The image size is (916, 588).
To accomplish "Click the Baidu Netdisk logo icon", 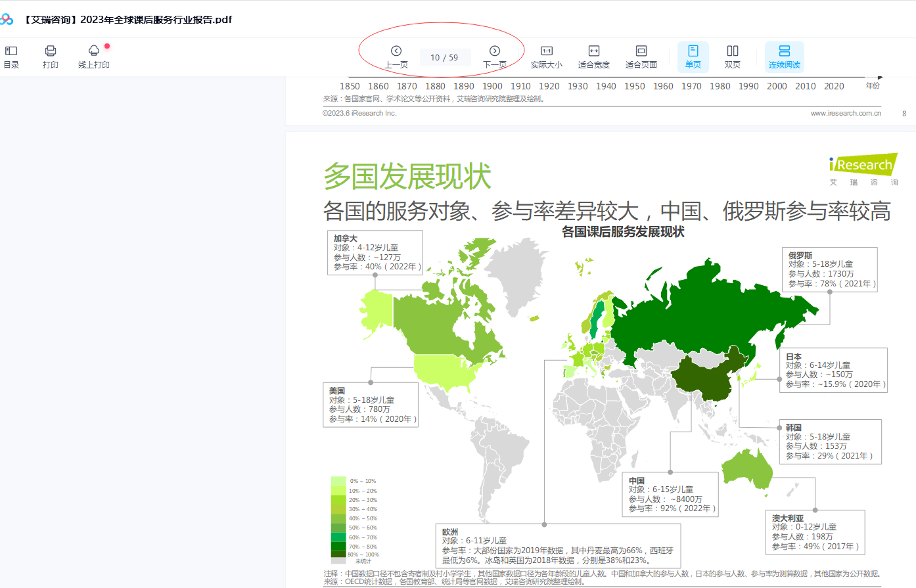I will point(7,19).
